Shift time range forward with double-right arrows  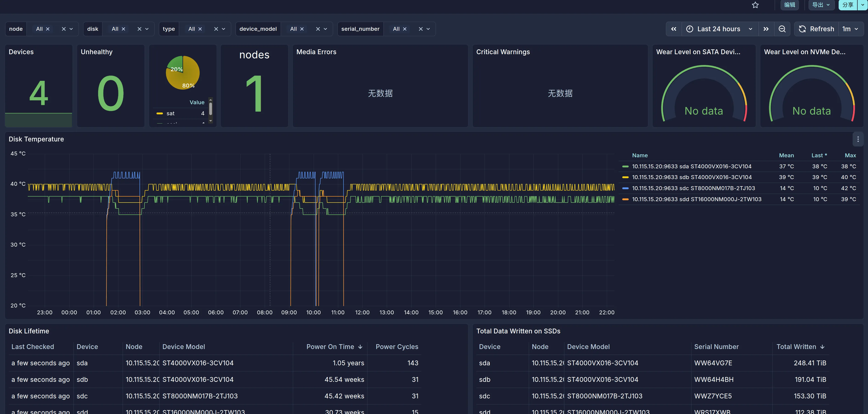[766, 29]
